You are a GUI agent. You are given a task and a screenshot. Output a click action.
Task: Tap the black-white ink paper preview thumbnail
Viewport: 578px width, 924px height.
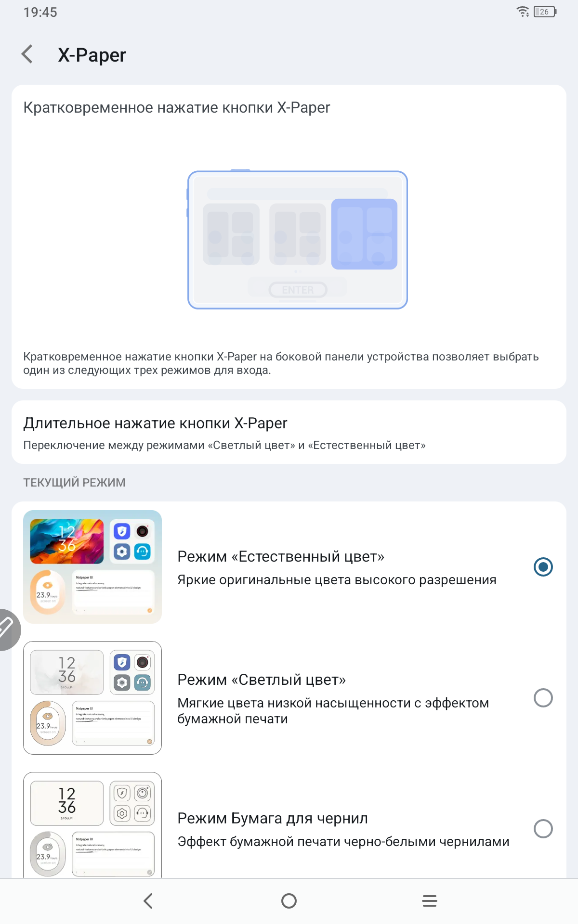(92, 825)
